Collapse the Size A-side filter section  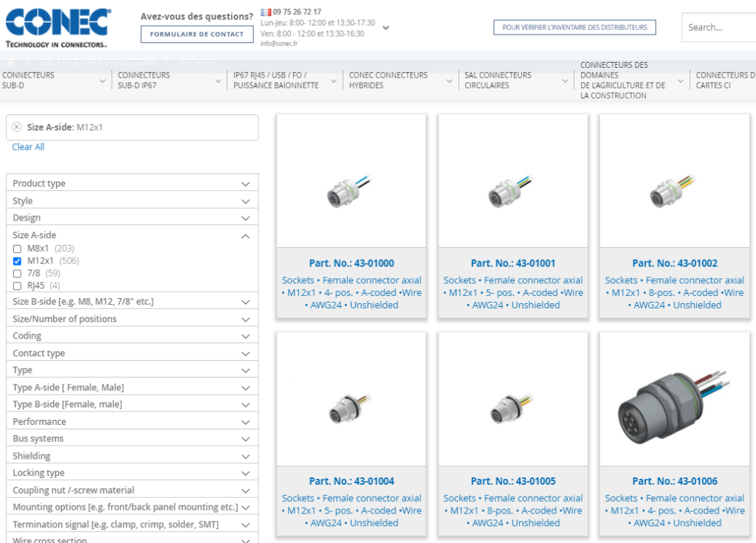245,235
